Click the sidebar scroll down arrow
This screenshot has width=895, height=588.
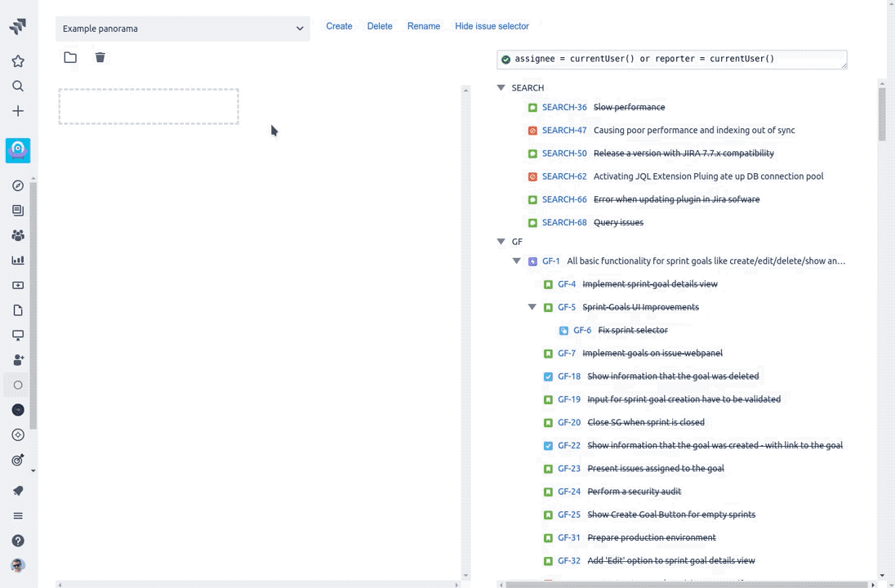33,471
